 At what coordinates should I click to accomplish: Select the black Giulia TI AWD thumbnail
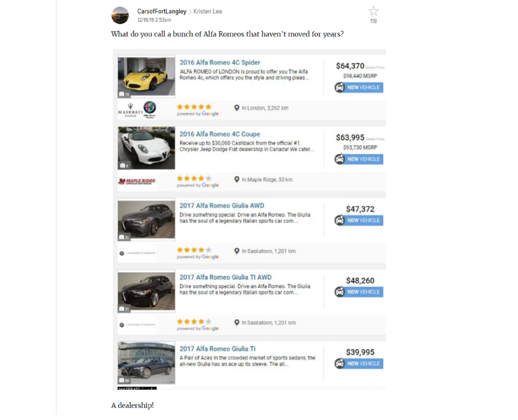146,291
